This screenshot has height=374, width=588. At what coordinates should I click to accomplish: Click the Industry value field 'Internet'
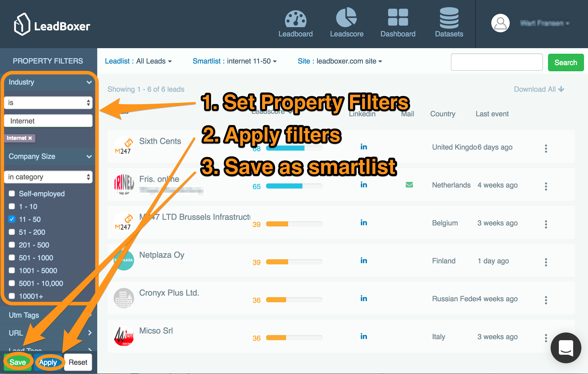pos(48,121)
